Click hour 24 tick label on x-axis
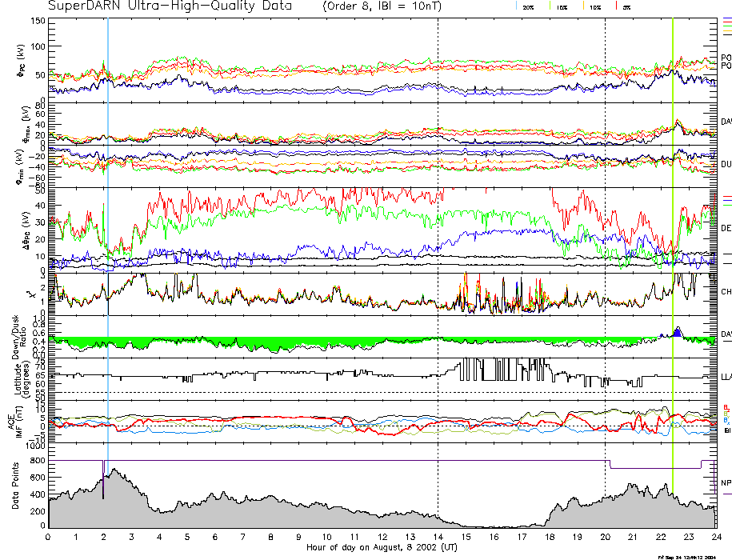The width and height of the screenshot is (732, 560). pos(715,537)
